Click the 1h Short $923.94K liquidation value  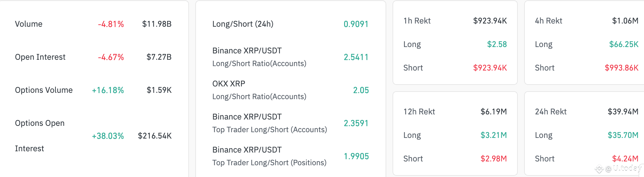(x=490, y=68)
